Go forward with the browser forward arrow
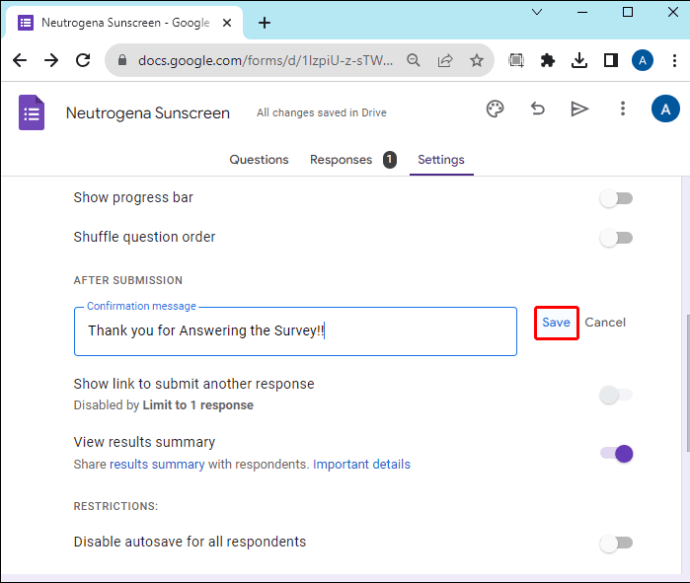The width and height of the screenshot is (690, 583). [51, 60]
